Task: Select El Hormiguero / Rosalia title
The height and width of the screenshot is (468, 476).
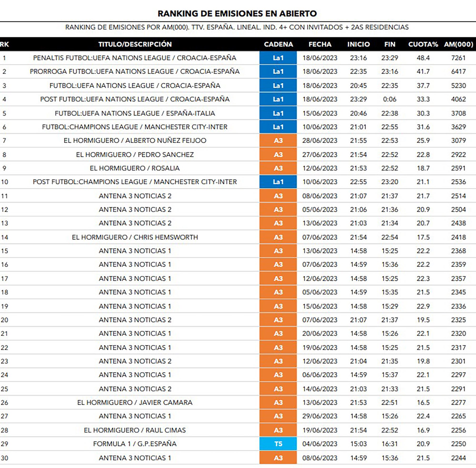Action: point(135,168)
